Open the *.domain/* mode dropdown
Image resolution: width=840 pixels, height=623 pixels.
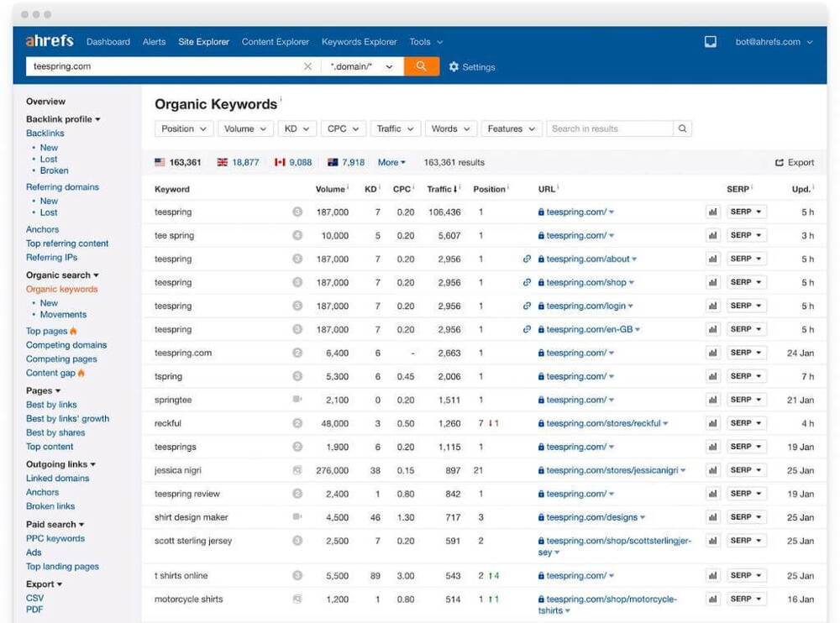coord(361,66)
